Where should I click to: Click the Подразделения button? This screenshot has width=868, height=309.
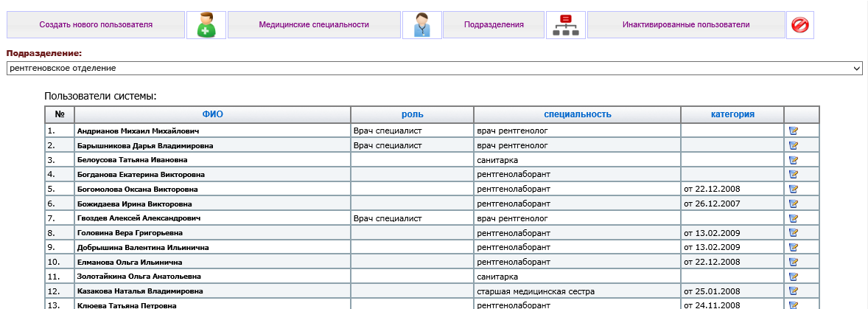click(x=494, y=25)
